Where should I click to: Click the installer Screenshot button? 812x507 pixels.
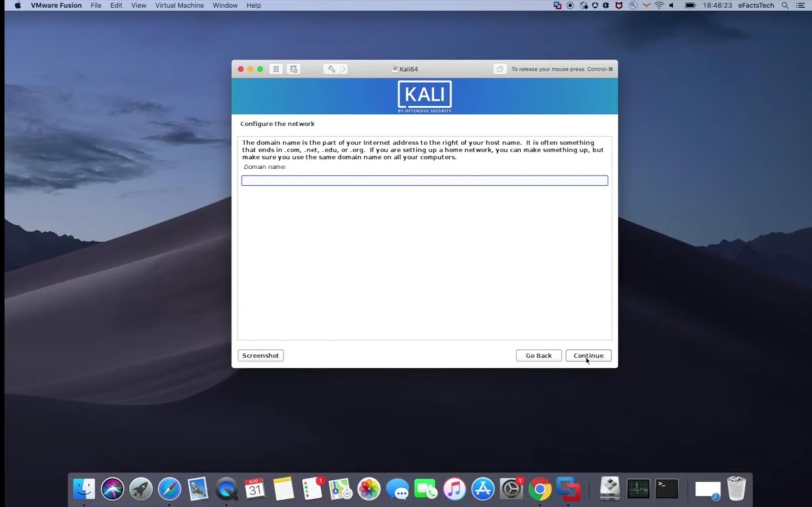click(260, 356)
